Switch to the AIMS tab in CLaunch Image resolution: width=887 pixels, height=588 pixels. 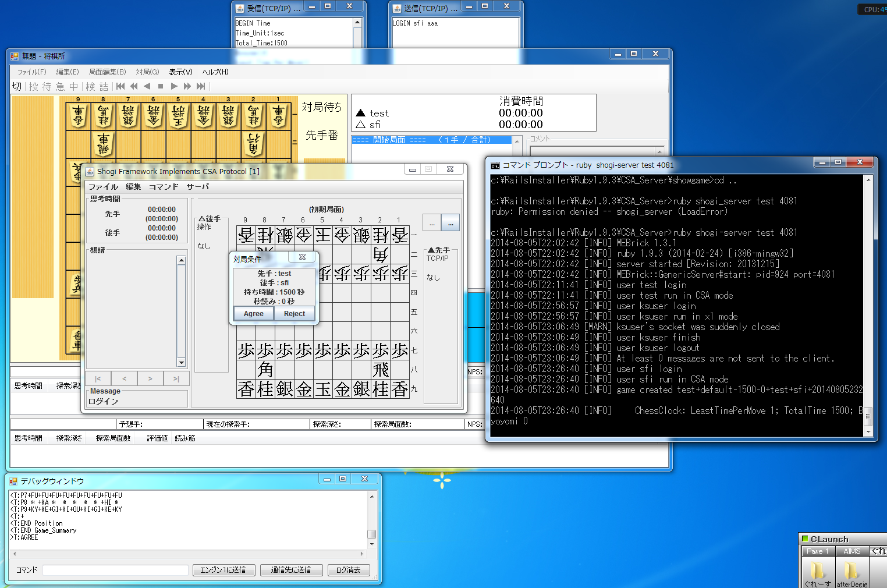pos(851,551)
